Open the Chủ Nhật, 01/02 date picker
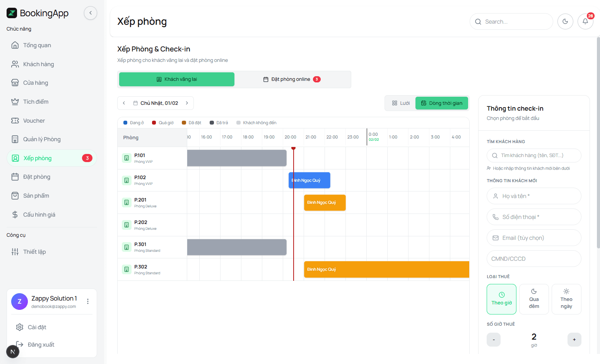 [x=156, y=103]
